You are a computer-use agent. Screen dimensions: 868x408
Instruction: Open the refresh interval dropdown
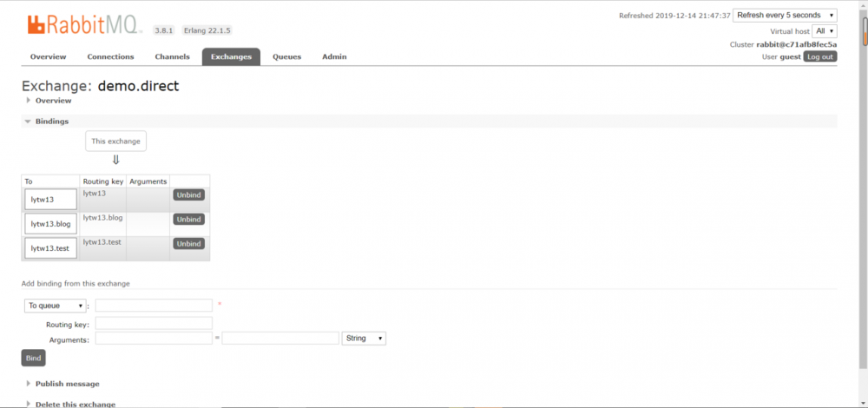[785, 16]
